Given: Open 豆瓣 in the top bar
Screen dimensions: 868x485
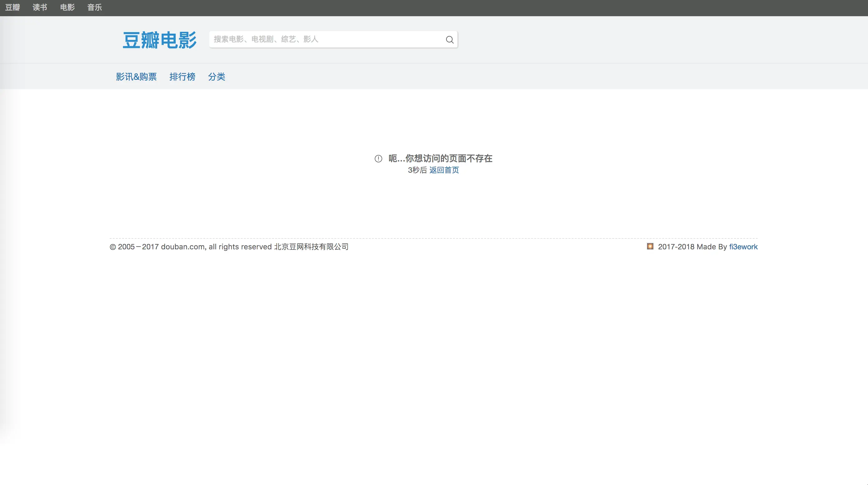Looking at the screenshot, I should click(12, 7).
